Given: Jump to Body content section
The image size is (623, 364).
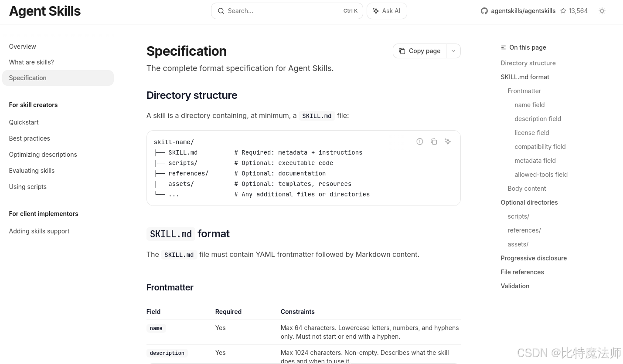Looking at the screenshot, I should pos(527,189).
